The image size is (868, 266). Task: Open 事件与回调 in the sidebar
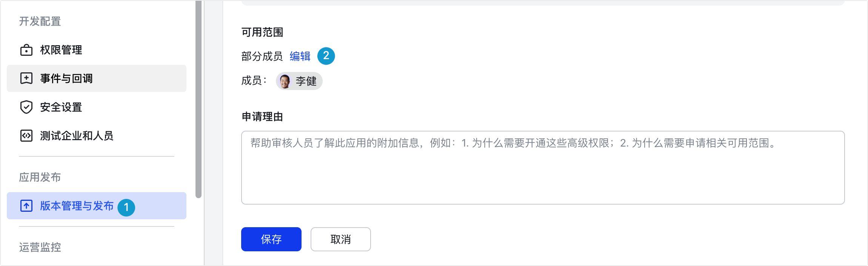(66, 78)
